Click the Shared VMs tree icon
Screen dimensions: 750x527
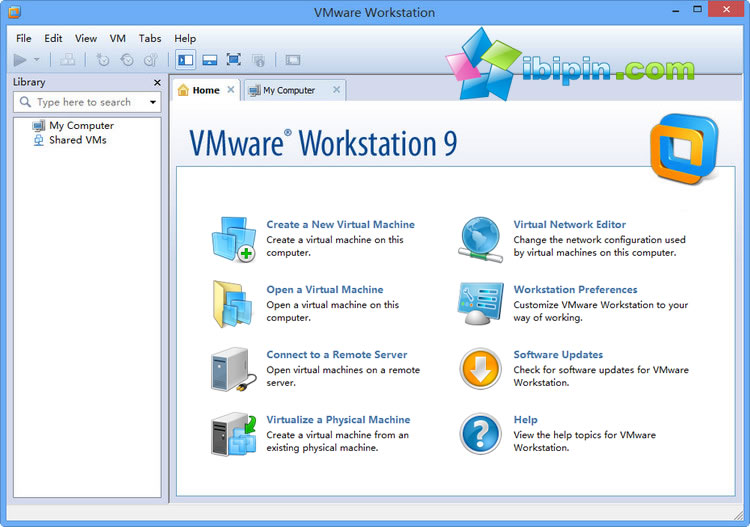click(x=38, y=140)
